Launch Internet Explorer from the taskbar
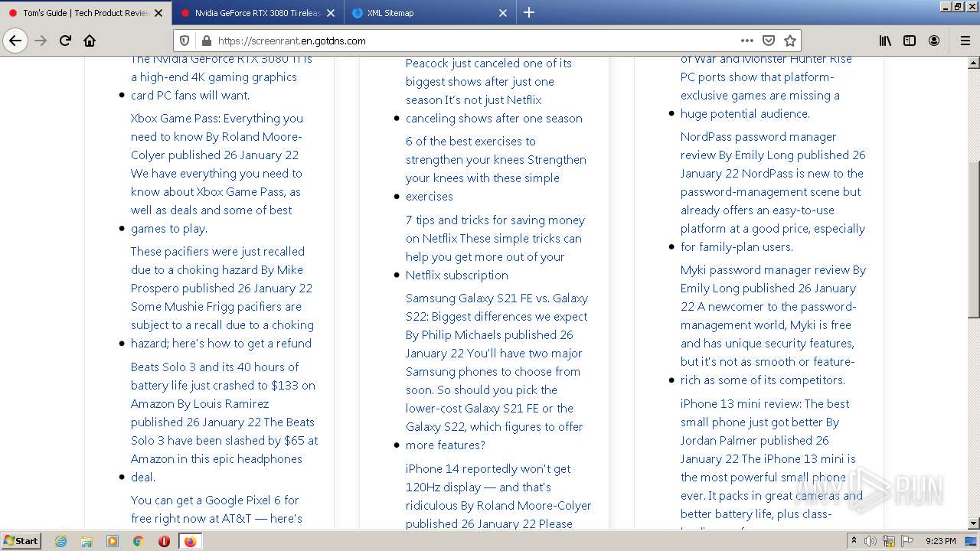This screenshot has height=551, width=980. click(60, 541)
